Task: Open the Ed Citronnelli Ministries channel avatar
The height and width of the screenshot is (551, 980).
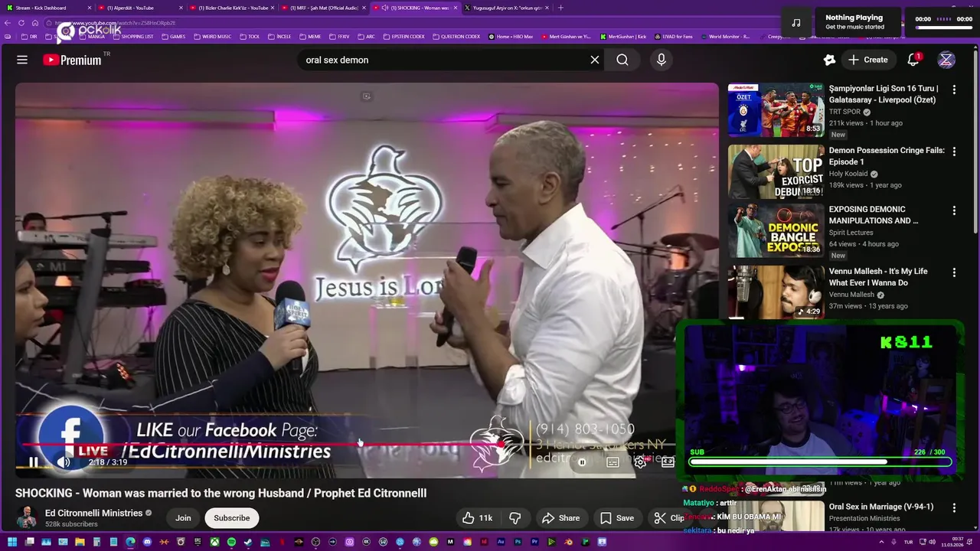Action: pos(27,518)
